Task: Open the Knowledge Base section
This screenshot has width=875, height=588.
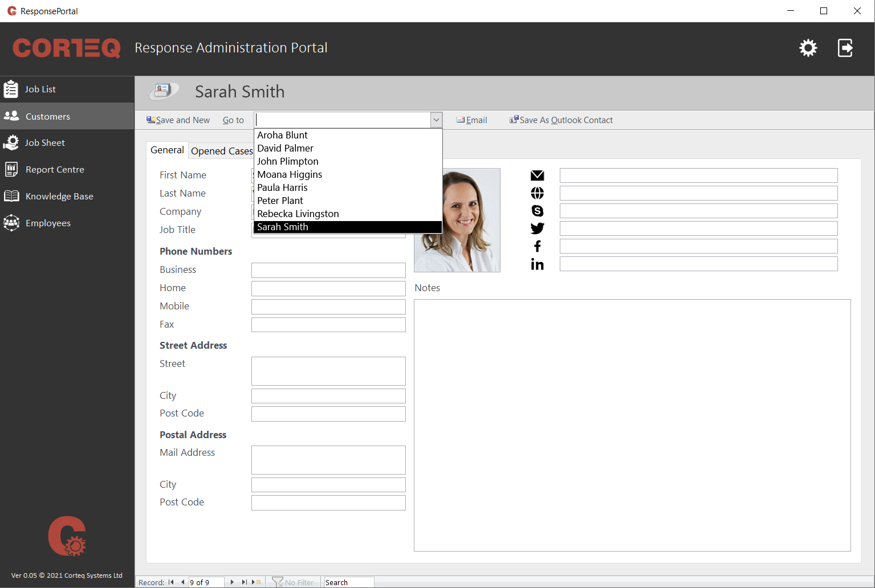Action: pos(67,196)
